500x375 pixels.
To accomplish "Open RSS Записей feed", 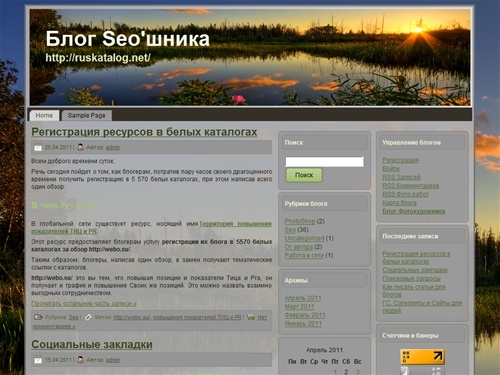I will [401, 177].
